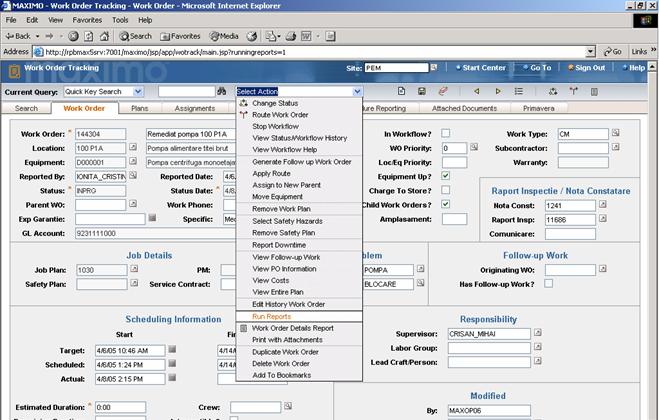Open lookup icon beside Reported By field
The image size is (659, 420).
(x=133, y=175)
